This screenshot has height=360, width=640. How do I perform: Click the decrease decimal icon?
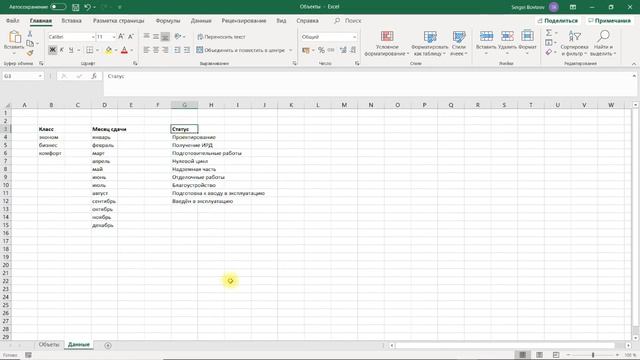pos(353,50)
